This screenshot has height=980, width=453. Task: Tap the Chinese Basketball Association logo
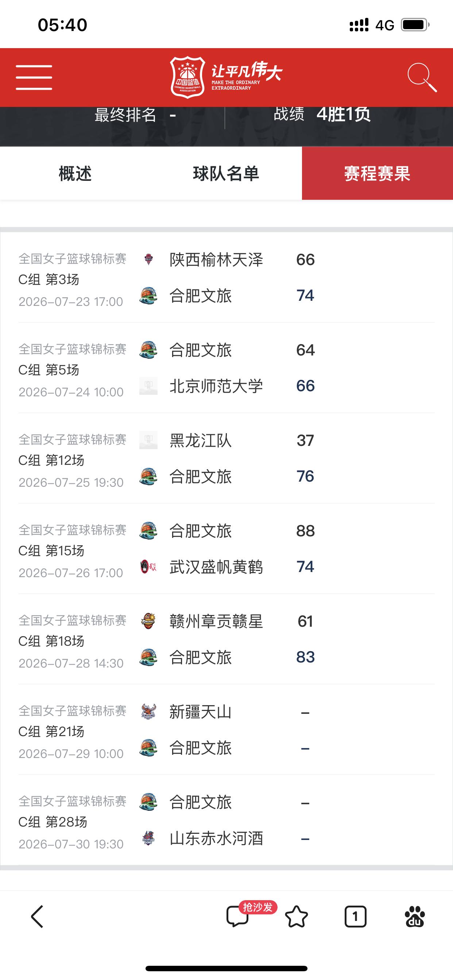click(x=188, y=77)
